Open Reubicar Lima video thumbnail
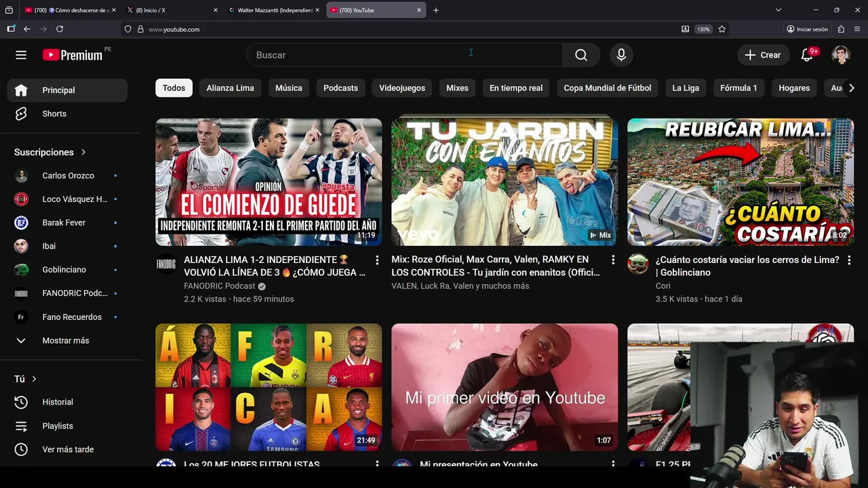The width and height of the screenshot is (868, 488). pyautogui.click(x=741, y=182)
